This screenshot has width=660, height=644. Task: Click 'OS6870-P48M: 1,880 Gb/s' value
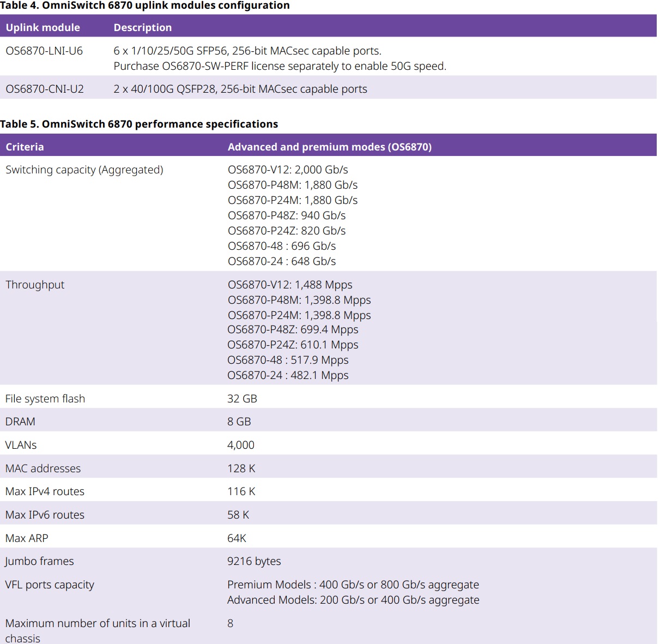coord(293,185)
